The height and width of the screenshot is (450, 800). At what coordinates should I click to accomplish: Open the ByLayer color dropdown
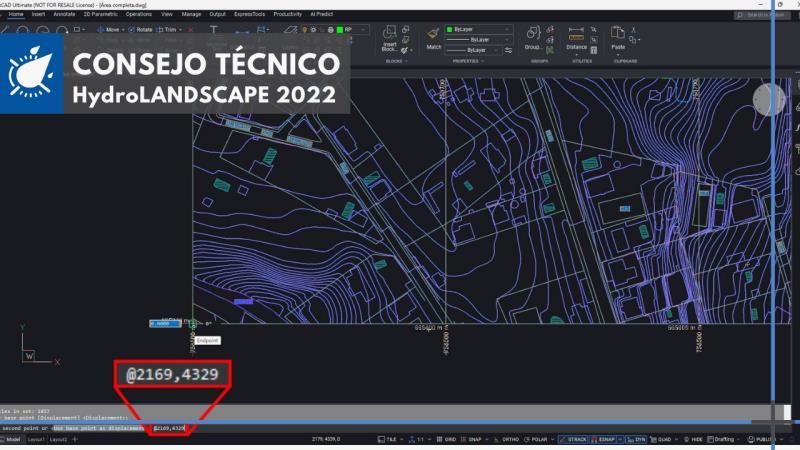(x=479, y=29)
